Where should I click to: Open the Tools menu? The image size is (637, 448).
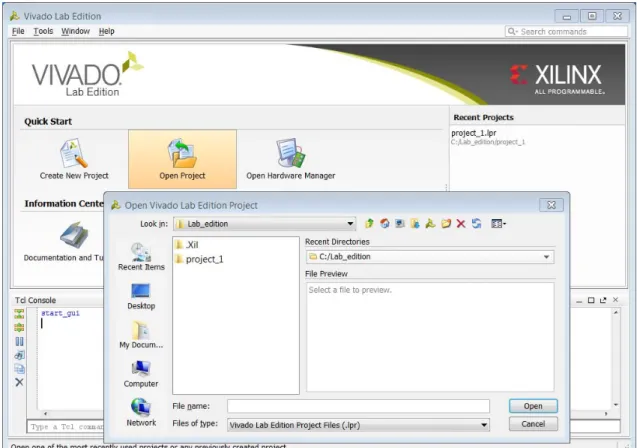(x=43, y=31)
